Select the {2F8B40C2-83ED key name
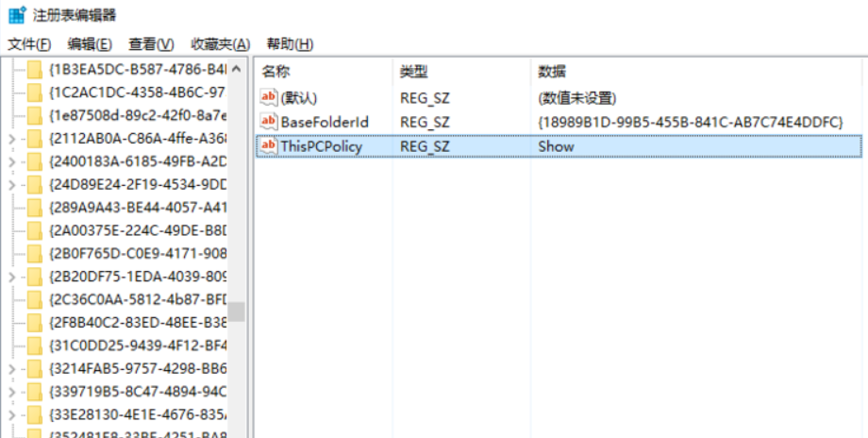Screen dimensions: 868x438 (138, 323)
